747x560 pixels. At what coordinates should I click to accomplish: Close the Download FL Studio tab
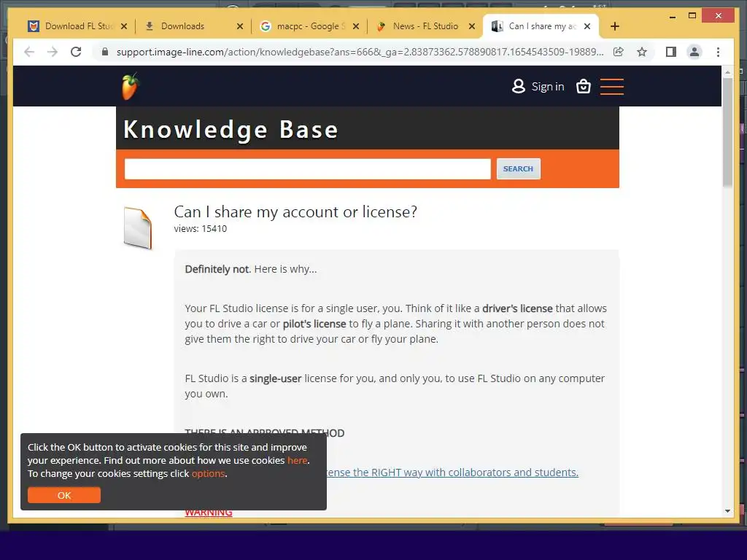(124, 26)
